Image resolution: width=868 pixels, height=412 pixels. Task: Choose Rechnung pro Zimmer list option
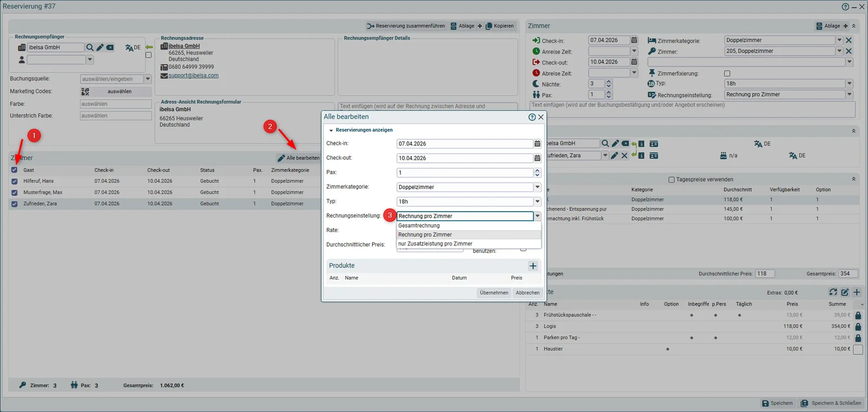click(469, 235)
